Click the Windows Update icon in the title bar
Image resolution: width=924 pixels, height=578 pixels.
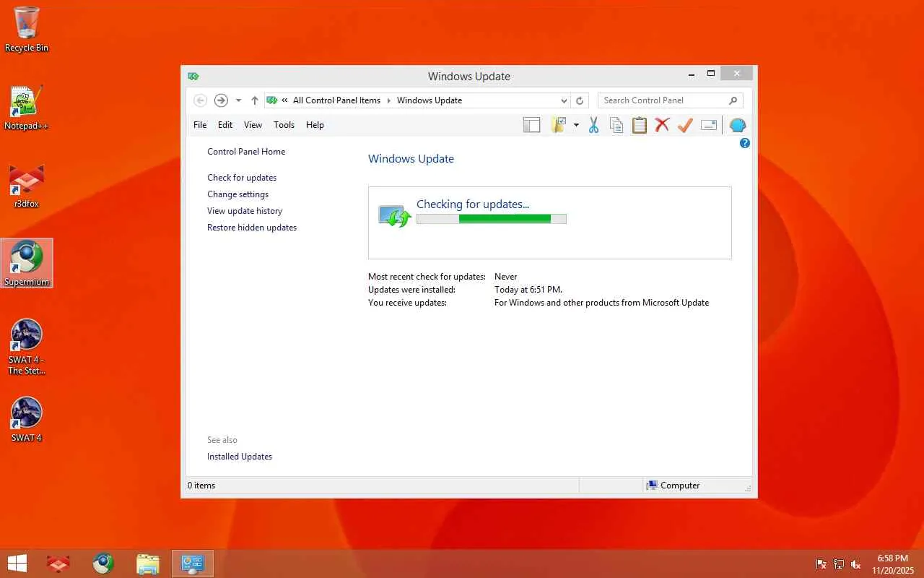click(193, 76)
